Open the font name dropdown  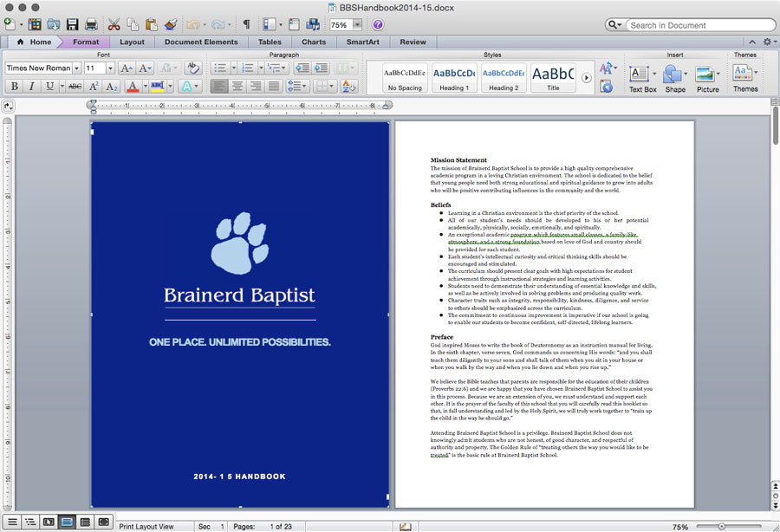(x=76, y=68)
